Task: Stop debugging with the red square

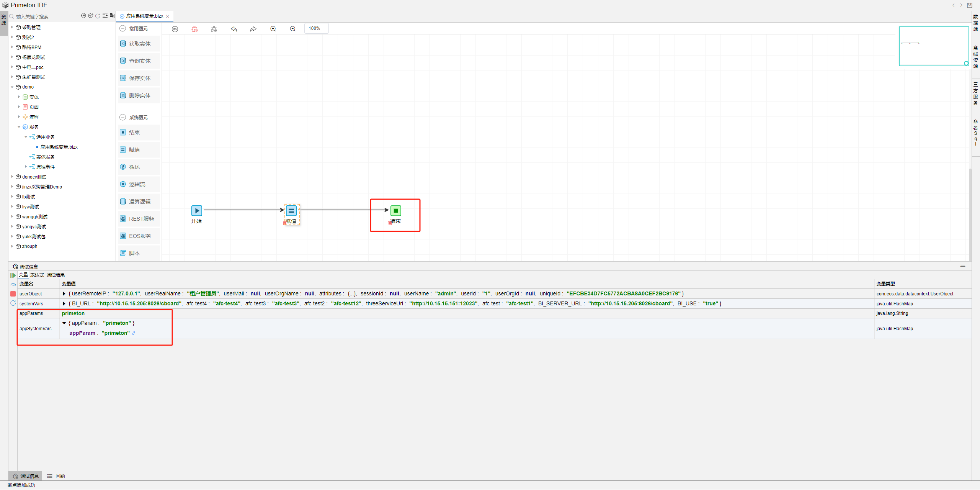Action: (13, 294)
